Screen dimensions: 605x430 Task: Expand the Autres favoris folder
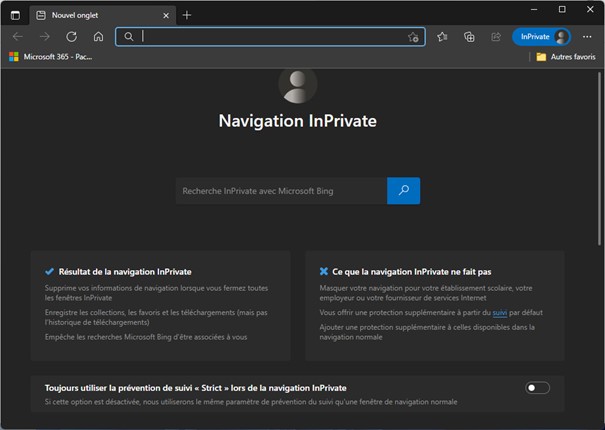565,57
